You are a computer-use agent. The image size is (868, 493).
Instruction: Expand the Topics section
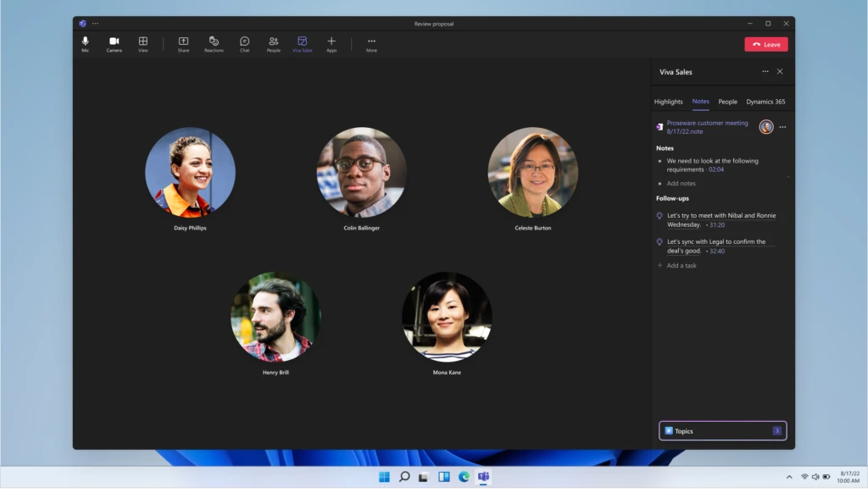[x=722, y=431]
